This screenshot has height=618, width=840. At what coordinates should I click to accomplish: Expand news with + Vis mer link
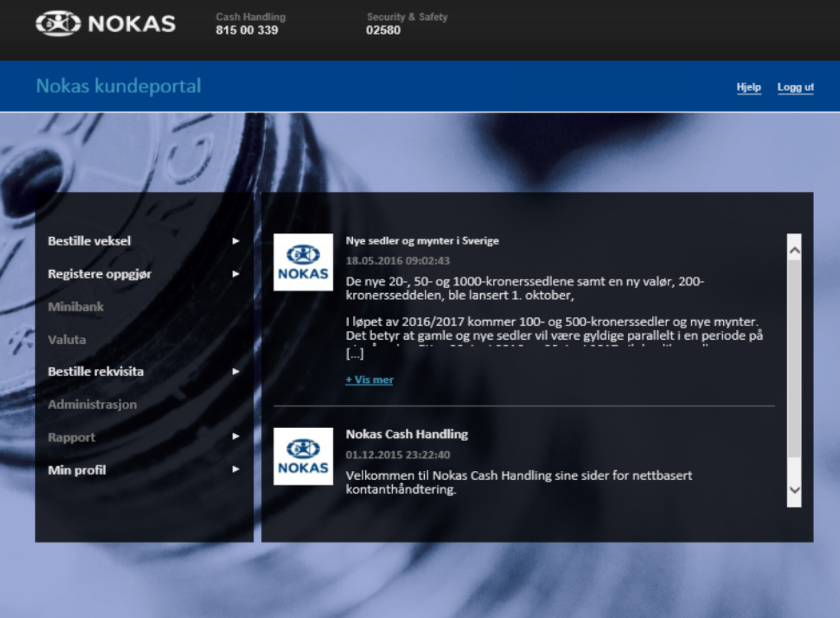pyautogui.click(x=369, y=380)
